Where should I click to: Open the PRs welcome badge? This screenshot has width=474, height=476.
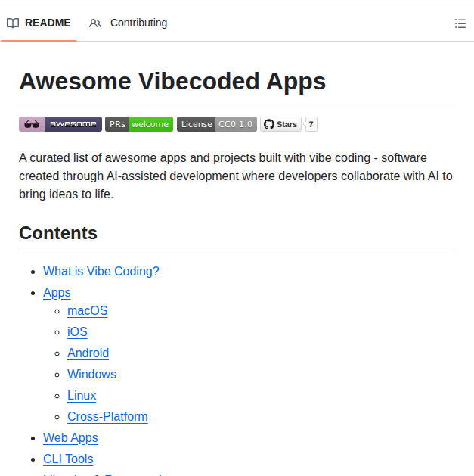tap(139, 124)
